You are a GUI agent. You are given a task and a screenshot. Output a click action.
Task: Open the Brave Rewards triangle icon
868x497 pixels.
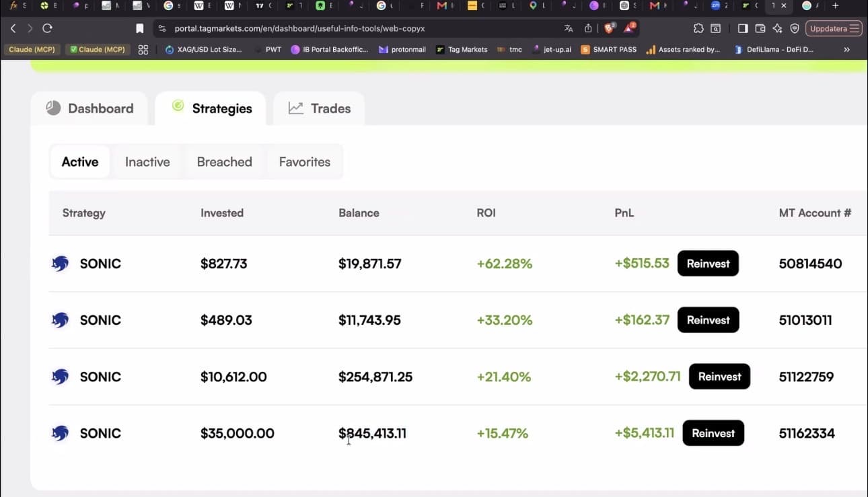pos(629,28)
